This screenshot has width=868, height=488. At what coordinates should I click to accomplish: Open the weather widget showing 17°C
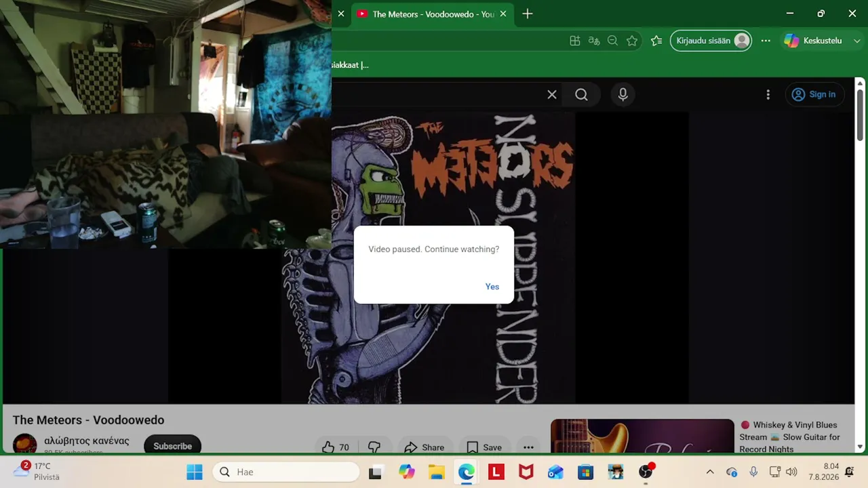[x=37, y=472]
